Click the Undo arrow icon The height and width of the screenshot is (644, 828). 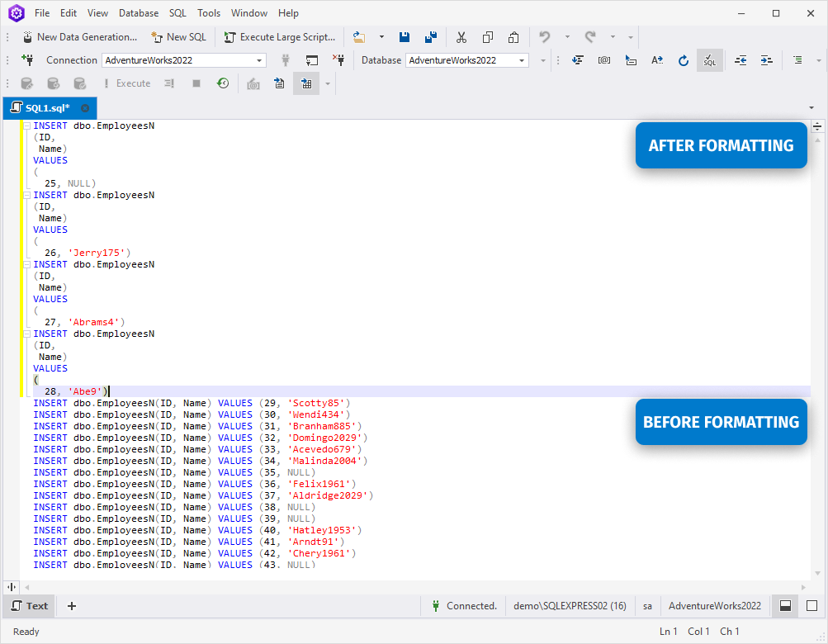coord(544,37)
